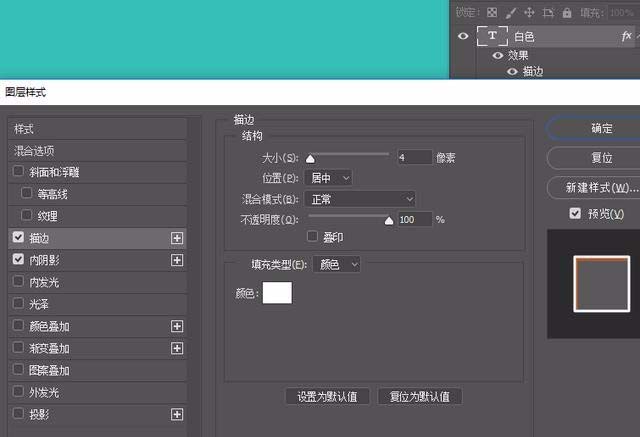Screen dimensions: 640x437
Task: Click the lock image pixels brush icon
Action: [510, 13]
